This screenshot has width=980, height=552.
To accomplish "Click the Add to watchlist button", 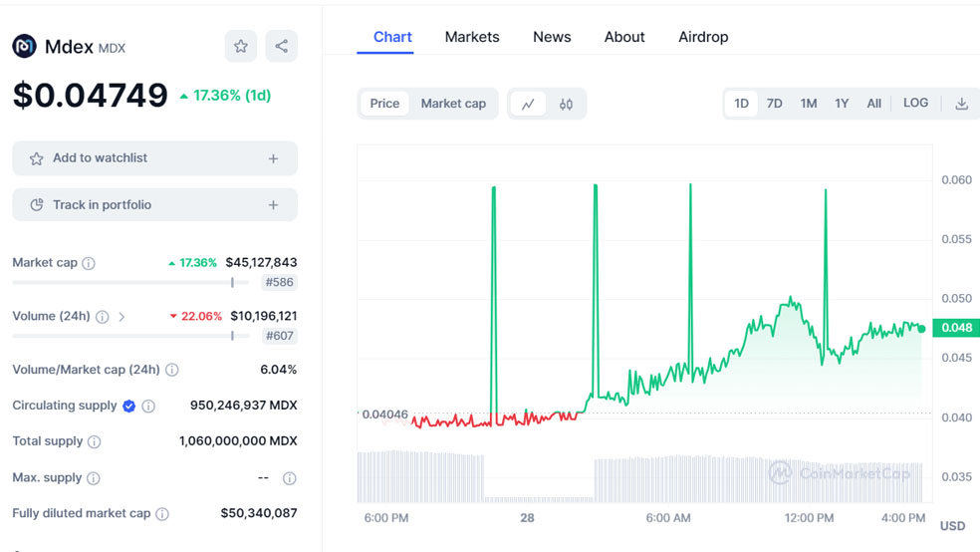I will [x=155, y=158].
